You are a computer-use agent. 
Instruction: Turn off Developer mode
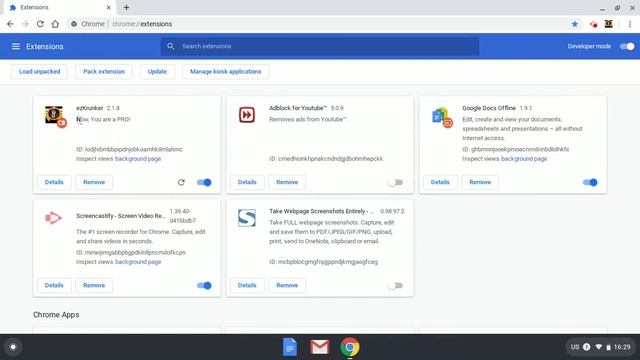627,47
